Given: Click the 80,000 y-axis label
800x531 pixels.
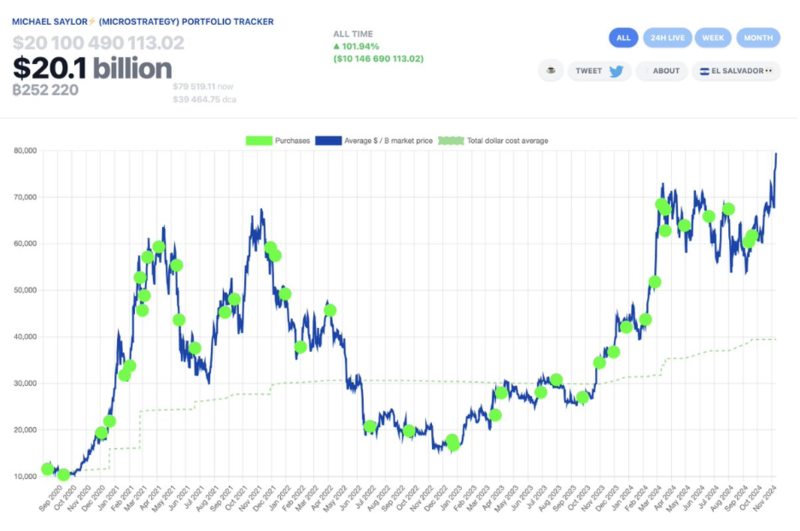Looking at the screenshot, I should point(25,150).
